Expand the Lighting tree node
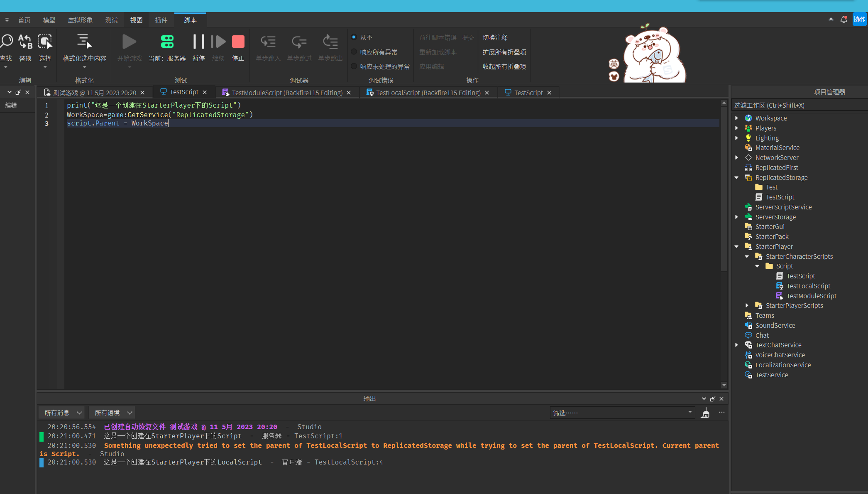This screenshot has height=494, width=868. 737,138
